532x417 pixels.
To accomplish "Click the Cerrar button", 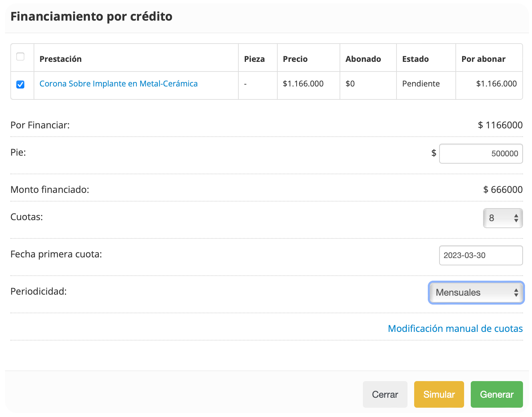I will tap(385, 394).
